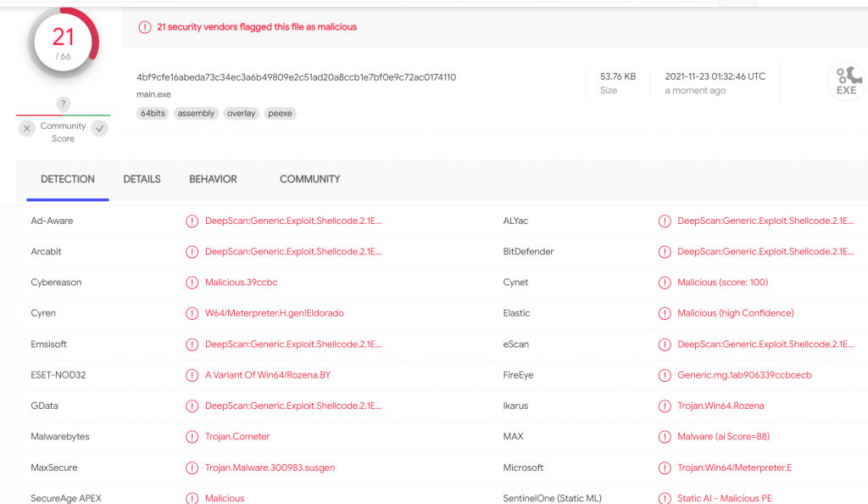This screenshot has width=868, height=504.
Task: Click the alert icon in ESET-NOD32 row
Action: tap(192, 376)
